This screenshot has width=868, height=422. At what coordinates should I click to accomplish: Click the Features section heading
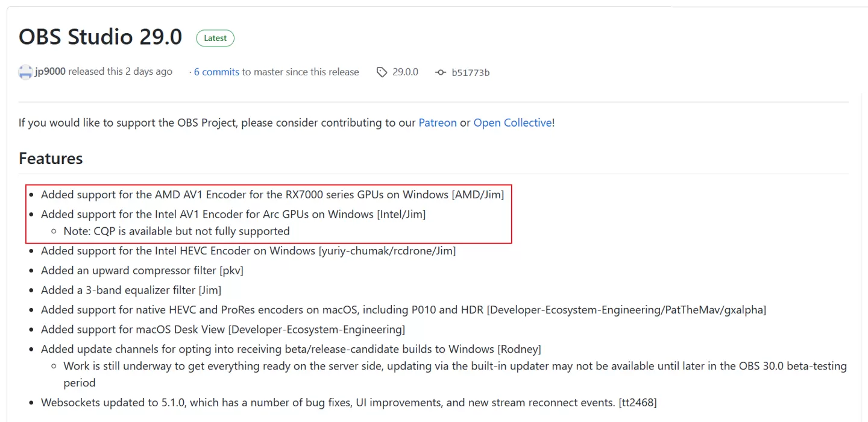point(51,159)
